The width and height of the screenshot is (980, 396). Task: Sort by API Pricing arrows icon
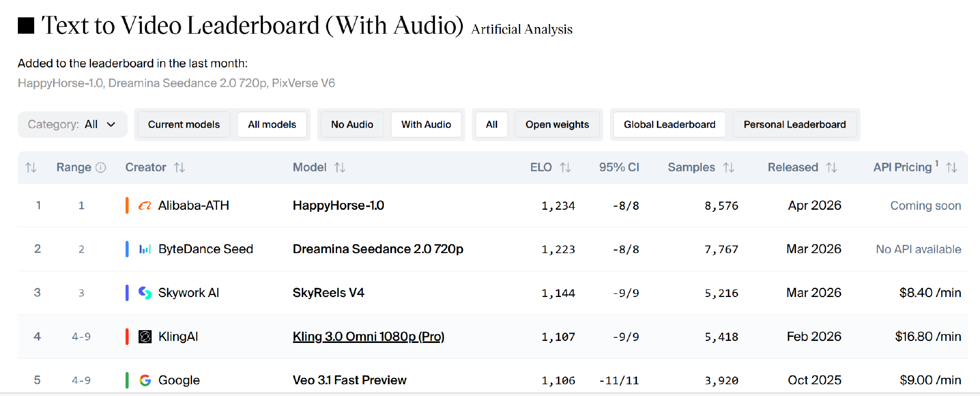click(x=951, y=167)
